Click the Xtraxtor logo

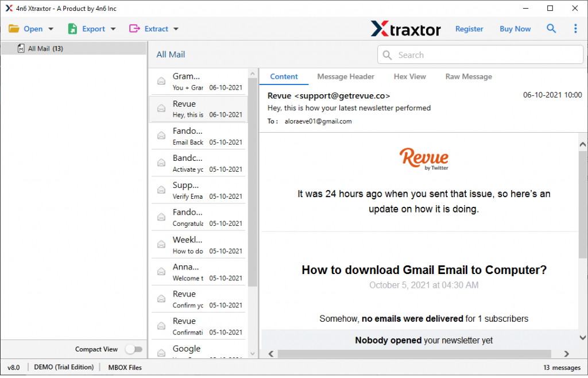405,28
